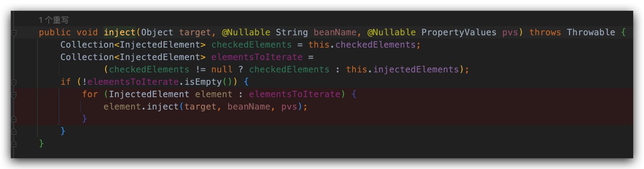
Task: Collapse the inject method fold marker
Action: (x=14, y=33)
